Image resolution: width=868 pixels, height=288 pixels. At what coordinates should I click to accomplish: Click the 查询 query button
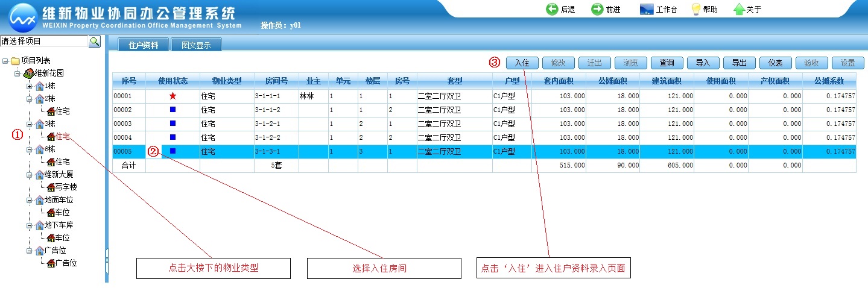[x=667, y=63]
